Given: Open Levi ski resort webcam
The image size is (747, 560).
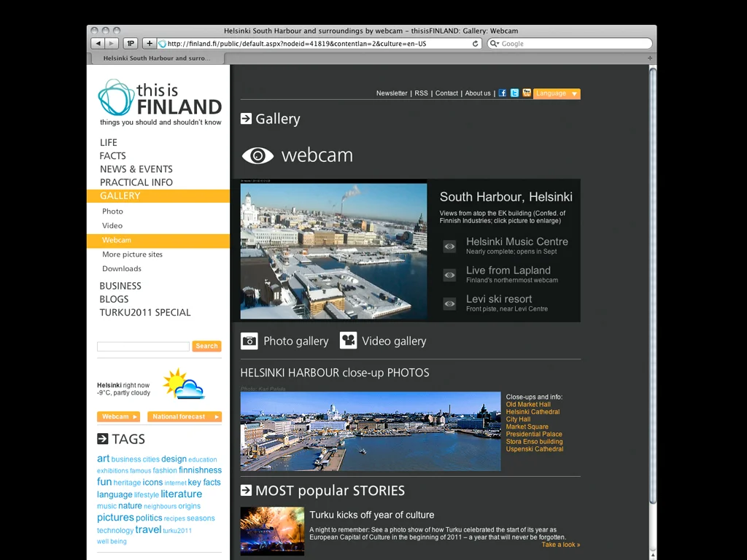Looking at the screenshot, I should click(499, 299).
